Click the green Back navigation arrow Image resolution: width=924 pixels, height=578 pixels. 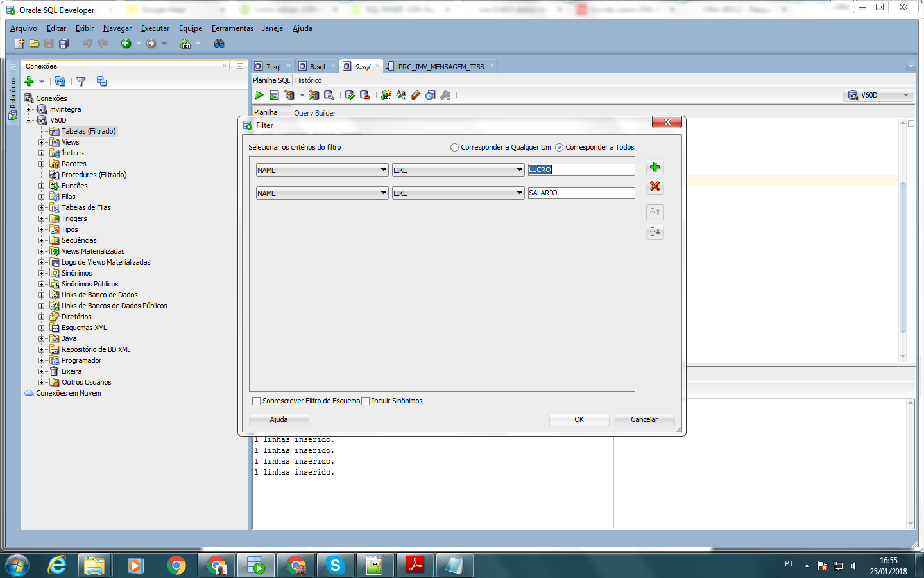[x=126, y=44]
